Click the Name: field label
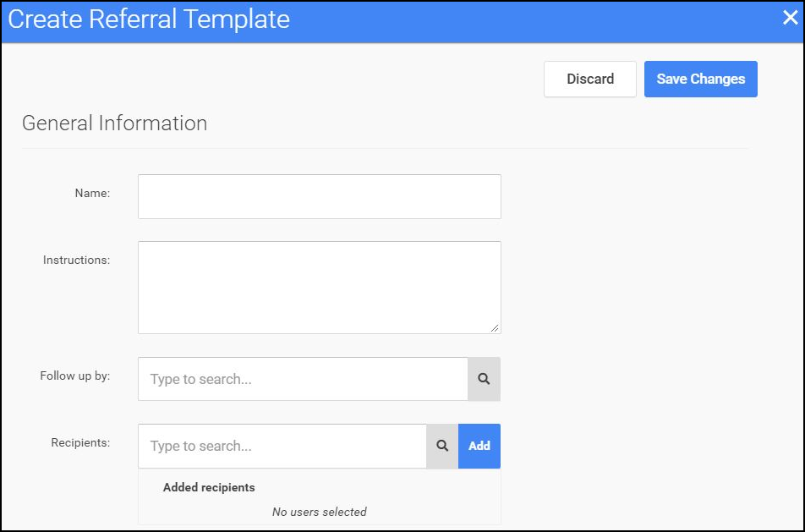The width and height of the screenshot is (805, 532). tap(92, 193)
